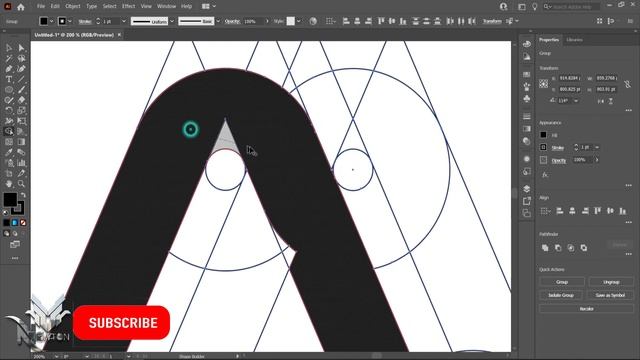Viewport: 640px width, 360px height.
Task: Open rotation angle dropdown in Transform
Action: click(576, 101)
